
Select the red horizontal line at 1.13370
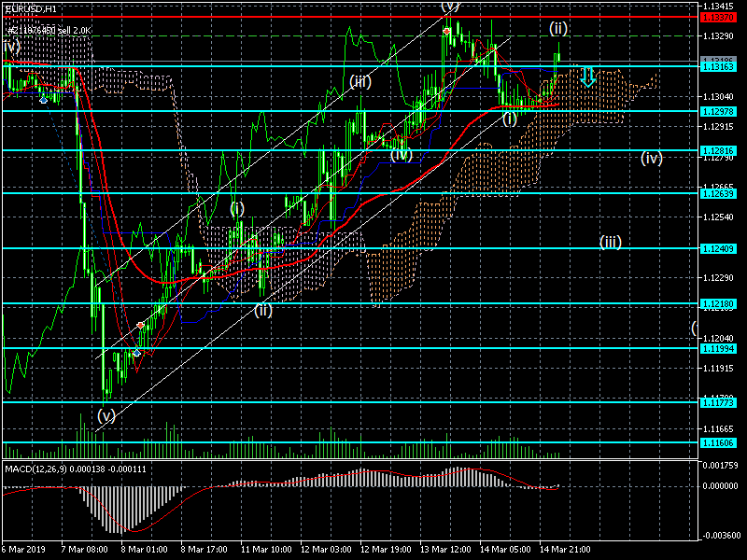[x=350, y=17]
